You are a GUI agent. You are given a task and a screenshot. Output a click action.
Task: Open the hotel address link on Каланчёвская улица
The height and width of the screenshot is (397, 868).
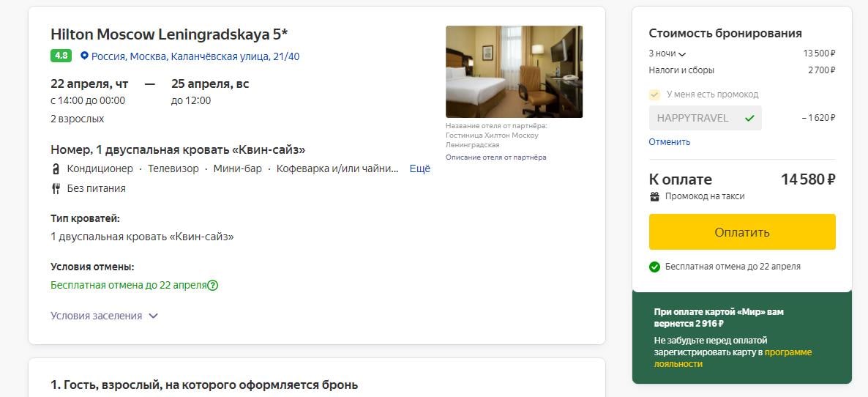click(x=195, y=56)
